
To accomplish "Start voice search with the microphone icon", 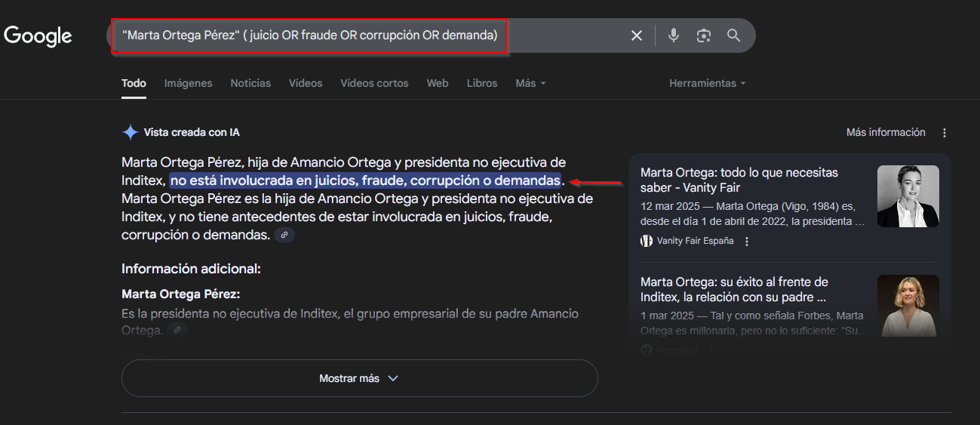I will [674, 35].
